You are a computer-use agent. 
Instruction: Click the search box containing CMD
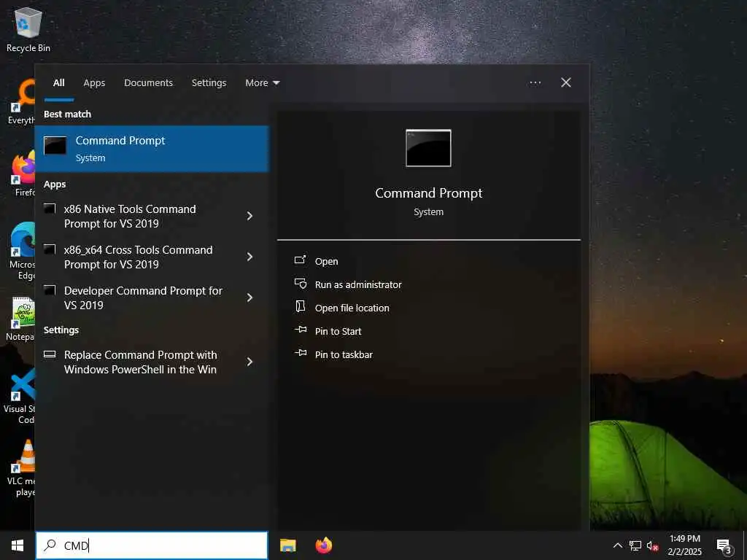coord(152,545)
